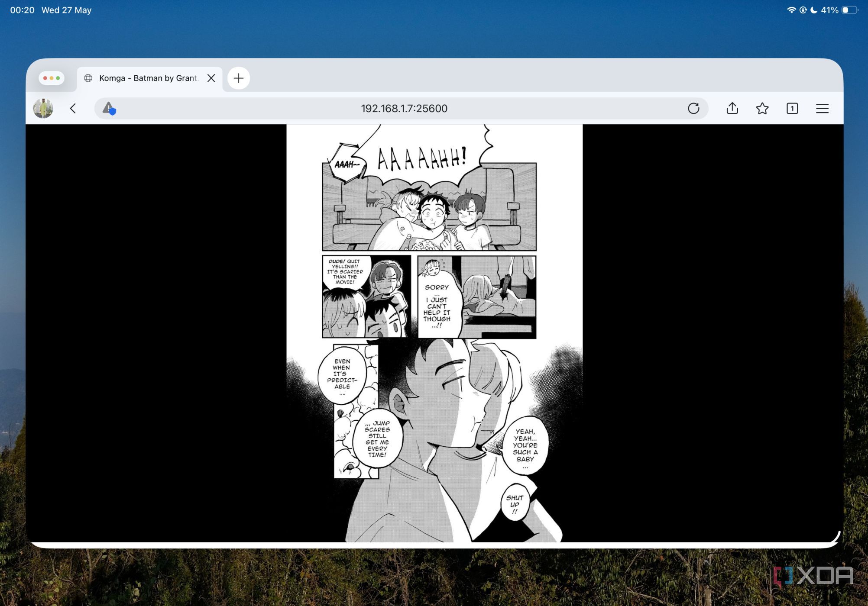Click the window traffic light controls
Image resolution: width=868 pixels, height=606 pixels.
coord(52,78)
